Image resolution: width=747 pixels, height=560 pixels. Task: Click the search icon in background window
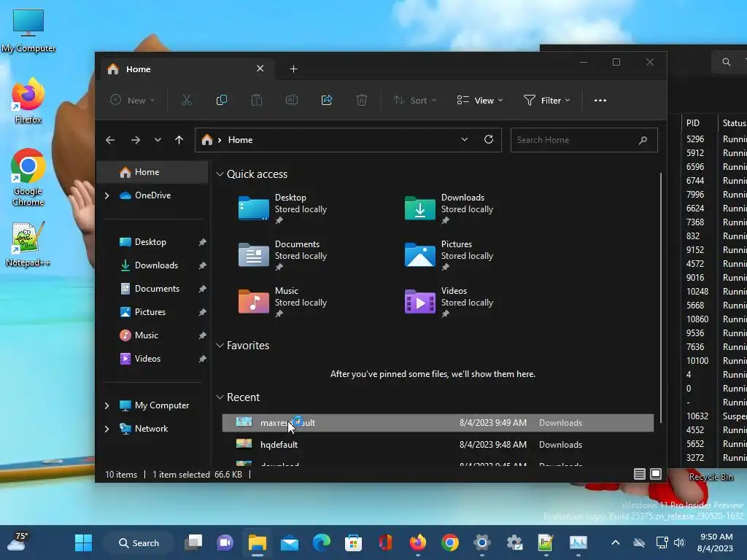tap(726, 62)
